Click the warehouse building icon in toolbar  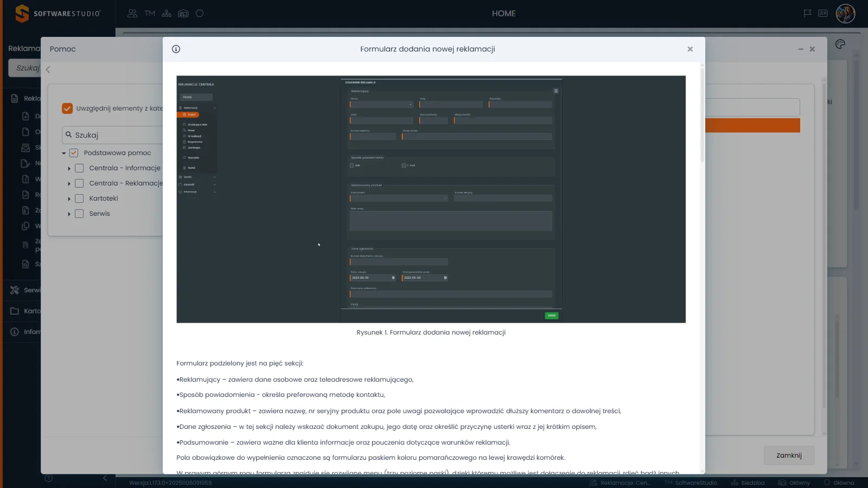(x=183, y=14)
